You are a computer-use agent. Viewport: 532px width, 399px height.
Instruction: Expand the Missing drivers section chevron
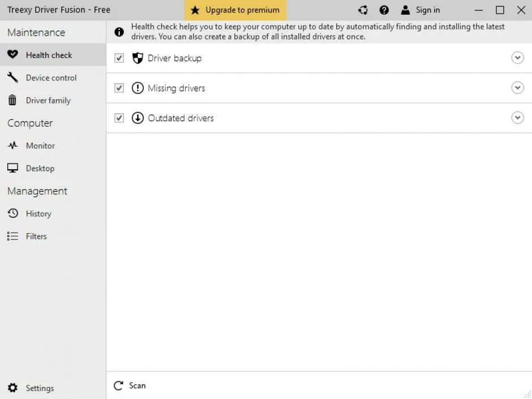pyautogui.click(x=517, y=88)
